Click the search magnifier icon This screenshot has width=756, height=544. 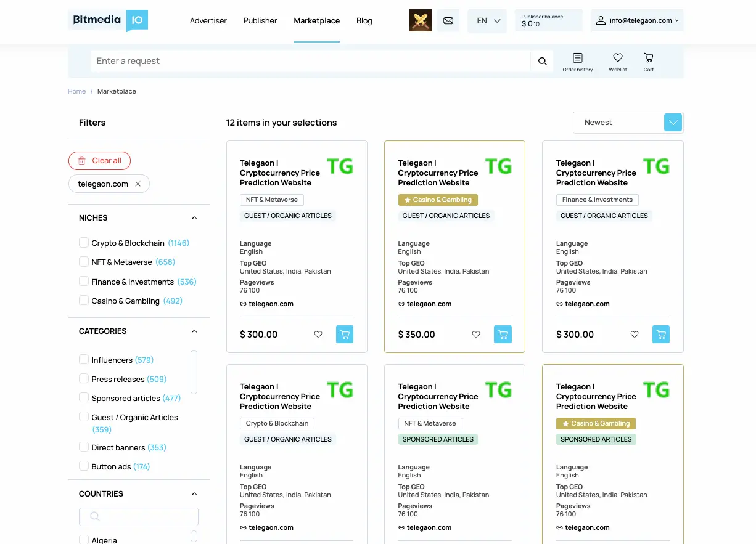coord(543,61)
